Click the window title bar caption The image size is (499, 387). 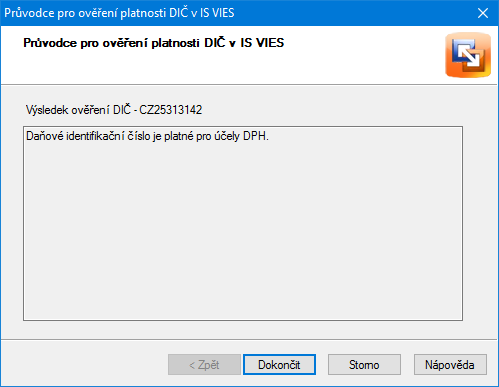pos(119,13)
